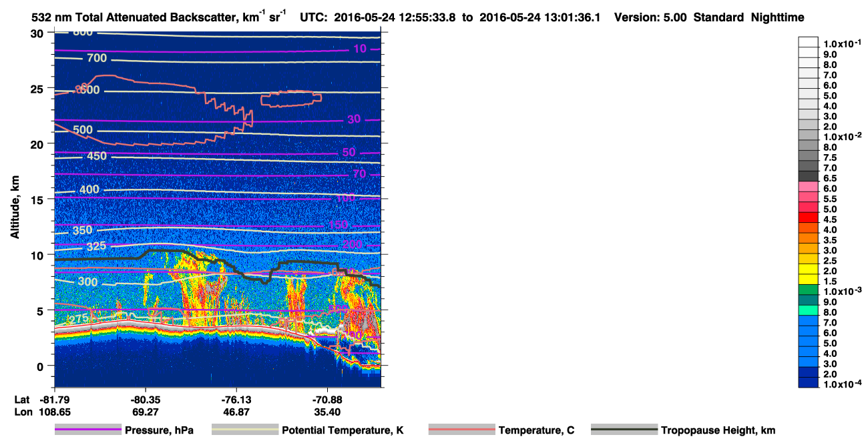This screenshot has width=868, height=445.
Task: Click the colorbar label "2.5"
Action: pos(830,261)
